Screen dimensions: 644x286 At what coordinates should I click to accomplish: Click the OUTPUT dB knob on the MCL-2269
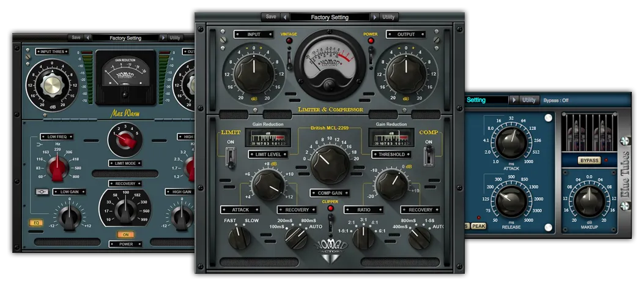click(x=405, y=75)
